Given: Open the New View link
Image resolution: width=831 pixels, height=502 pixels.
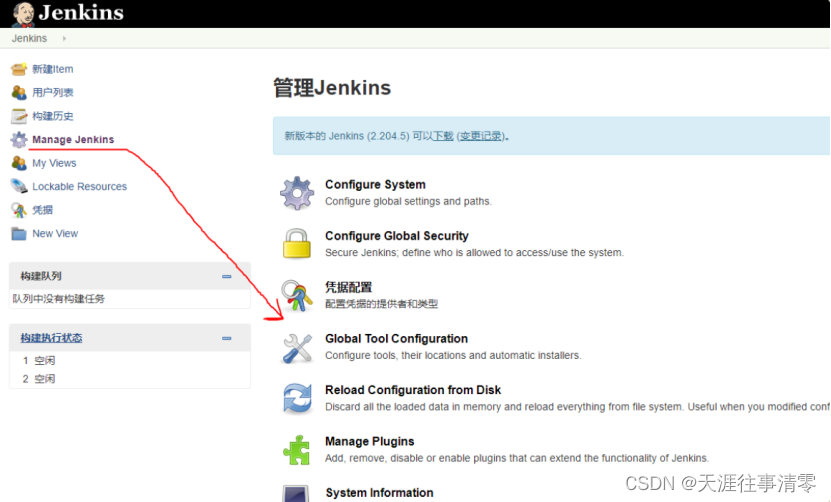Looking at the screenshot, I should tap(55, 233).
